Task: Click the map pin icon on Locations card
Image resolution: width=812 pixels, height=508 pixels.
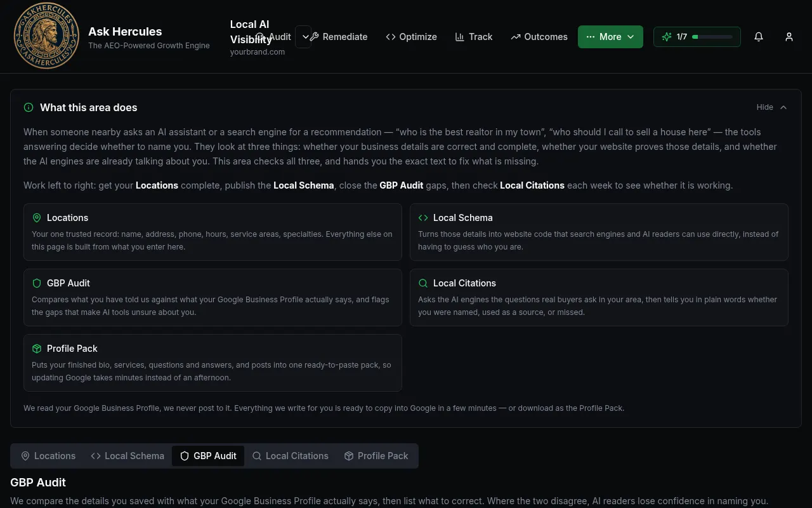Action: tap(37, 218)
